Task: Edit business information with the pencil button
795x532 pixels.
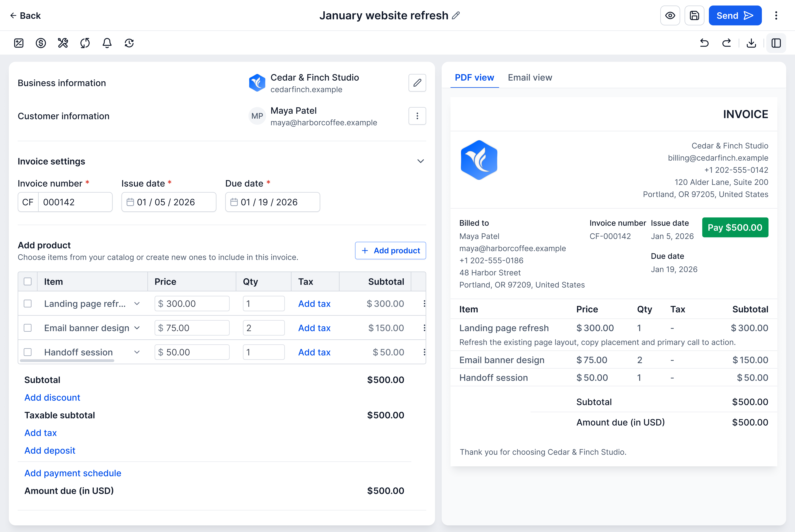Action: tap(417, 83)
